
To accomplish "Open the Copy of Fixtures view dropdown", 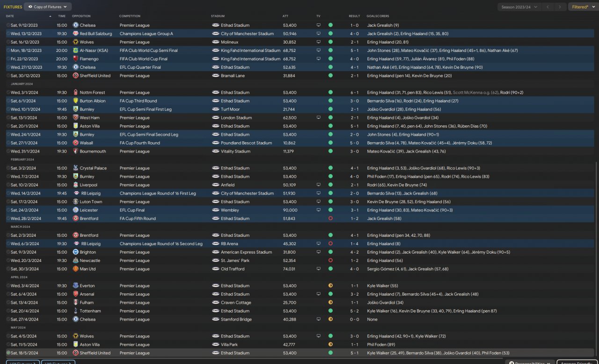I will (48, 7).
